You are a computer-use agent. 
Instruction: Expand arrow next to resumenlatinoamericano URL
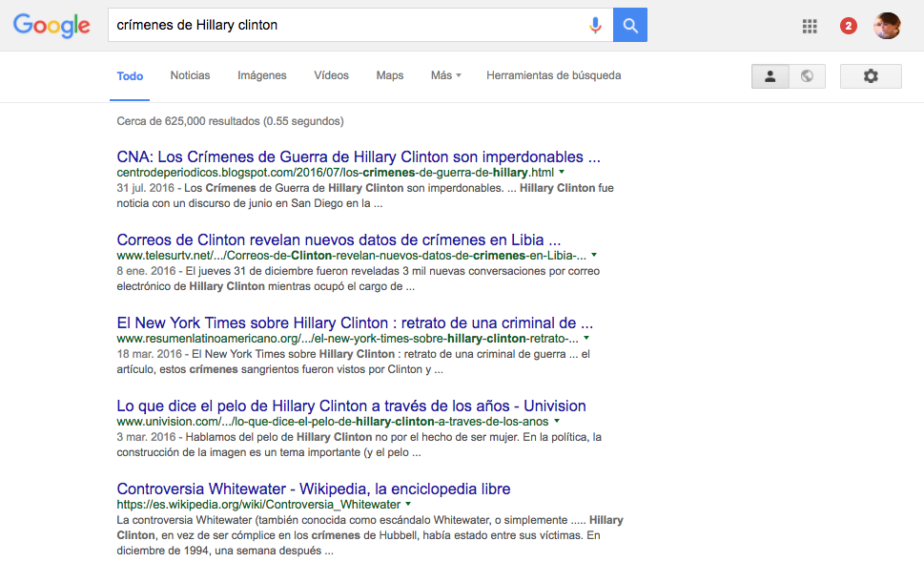click(x=586, y=339)
